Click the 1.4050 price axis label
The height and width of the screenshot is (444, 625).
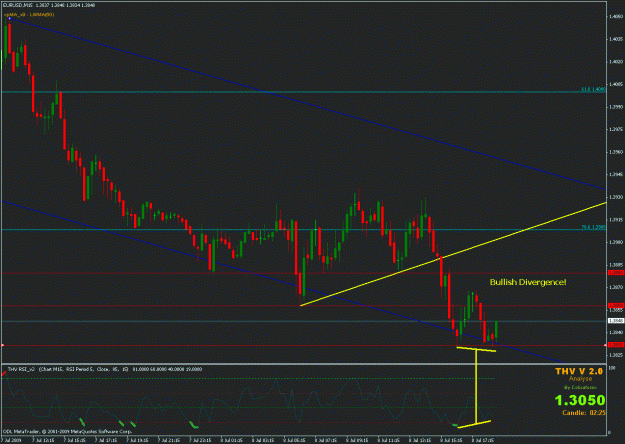[616, 17]
